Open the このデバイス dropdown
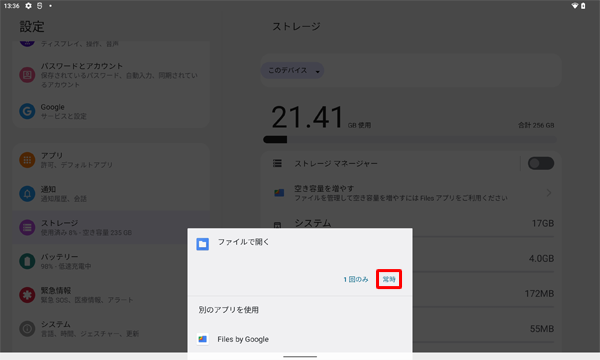Screen dimensions: 600x360 click(293, 70)
